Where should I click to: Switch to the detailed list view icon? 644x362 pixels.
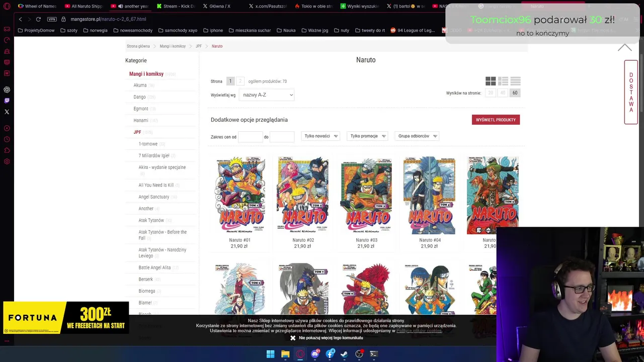tap(503, 81)
